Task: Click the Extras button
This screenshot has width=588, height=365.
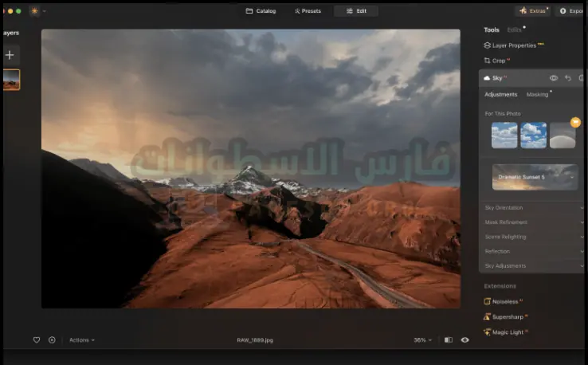Action: pyautogui.click(x=533, y=11)
